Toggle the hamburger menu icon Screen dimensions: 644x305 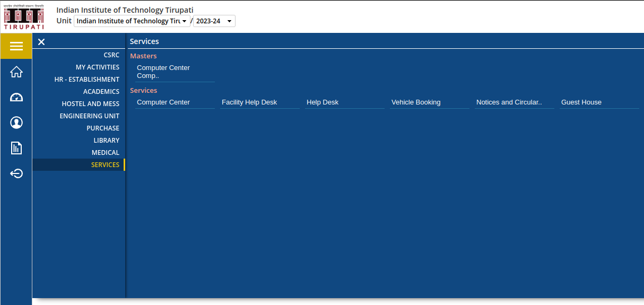(x=16, y=46)
